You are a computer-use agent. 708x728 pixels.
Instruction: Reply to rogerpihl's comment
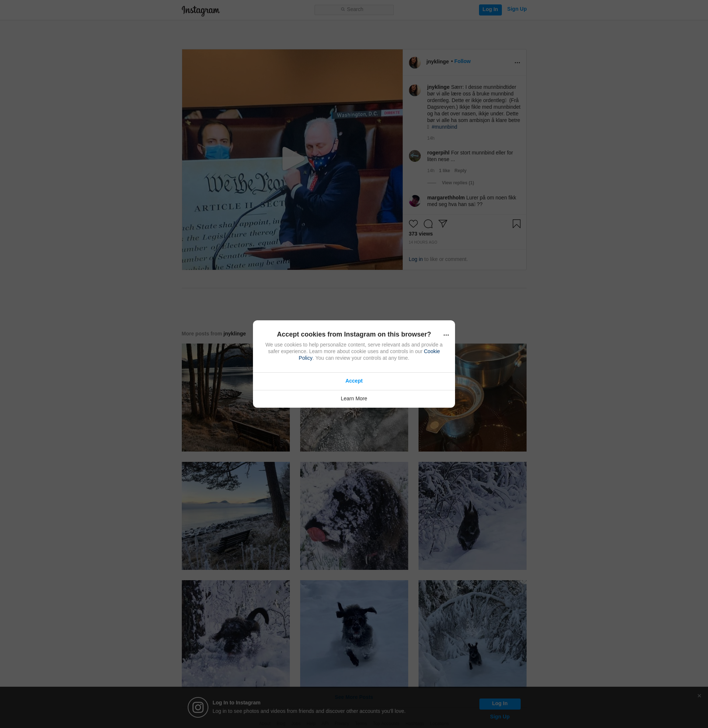pos(460,171)
